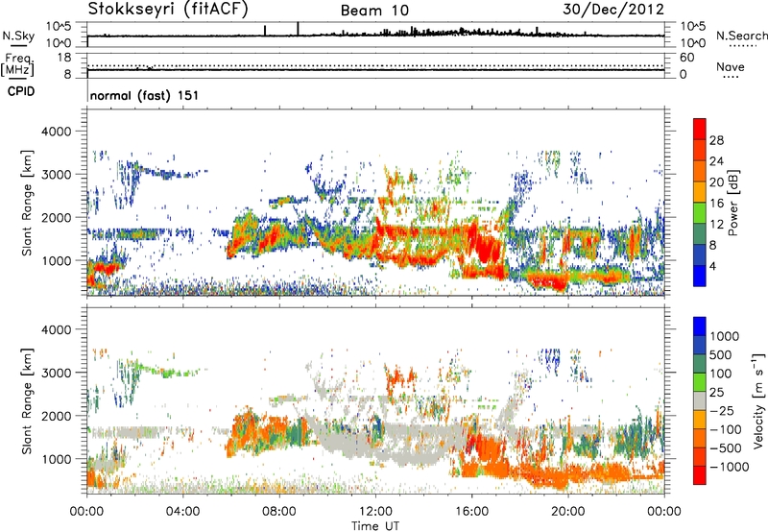Click the 1000 km tick of velocity panel
The width and height of the screenshot is (768, 532).
(x=56, y=459)
